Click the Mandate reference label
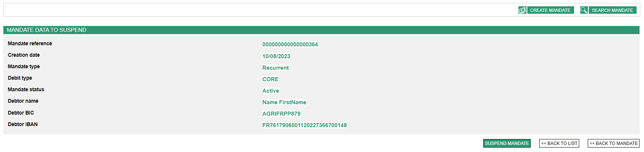 (30, 43)
